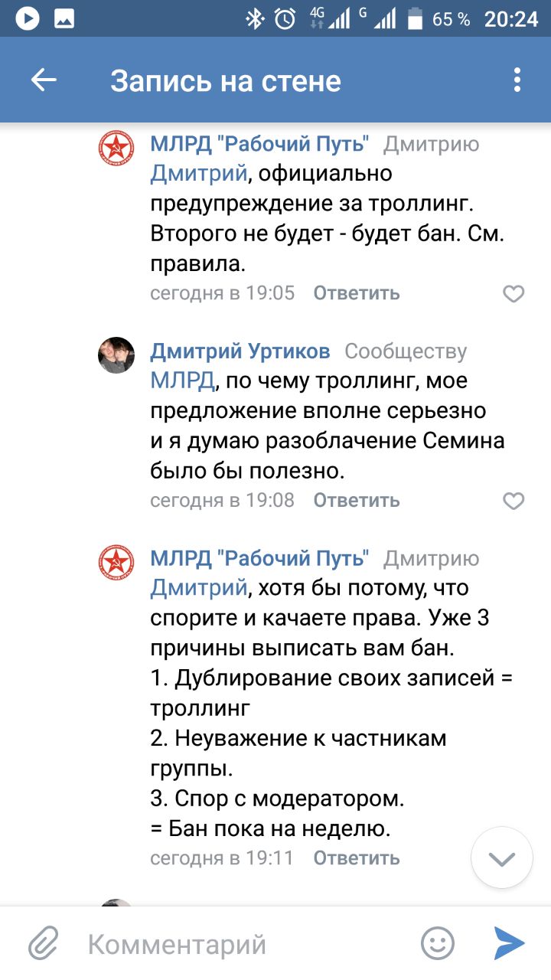This screenshot has height=980, width=551.
Task: Tap the paperclip attachment icon
Action: (x=44, y=943)
